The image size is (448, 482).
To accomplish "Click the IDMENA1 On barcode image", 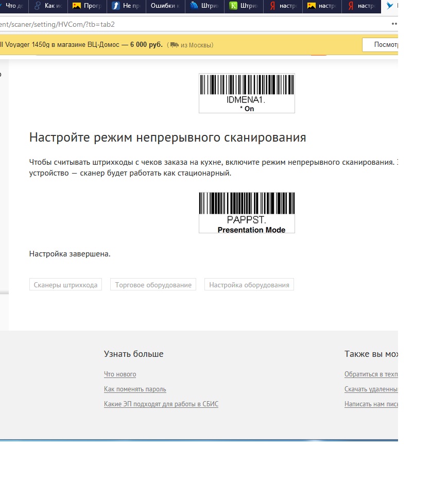I will click(247, 93).
